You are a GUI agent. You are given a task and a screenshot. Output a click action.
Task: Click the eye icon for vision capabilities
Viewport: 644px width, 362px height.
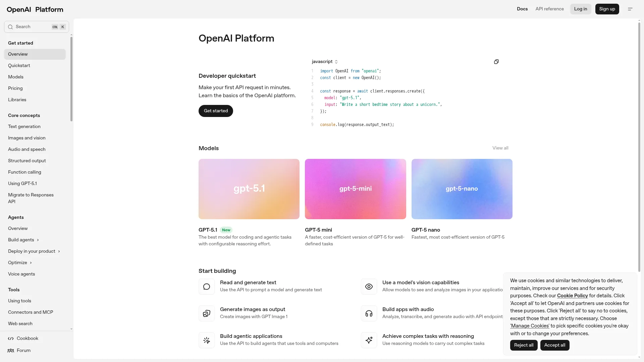(x=369, y=287)
